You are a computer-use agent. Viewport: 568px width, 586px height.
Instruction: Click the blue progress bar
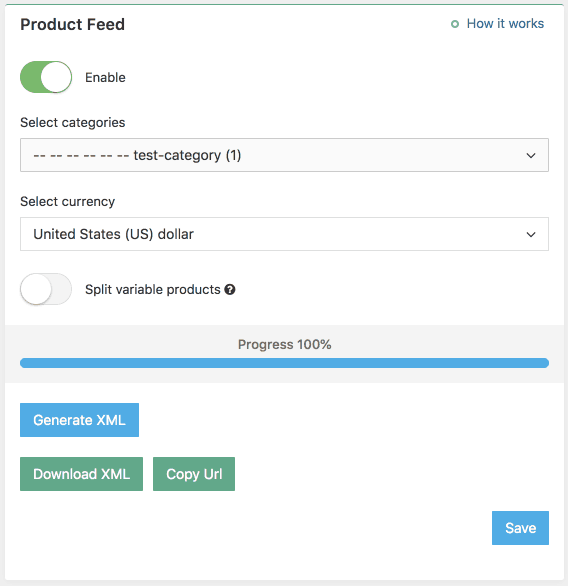(x=284, y=363)
